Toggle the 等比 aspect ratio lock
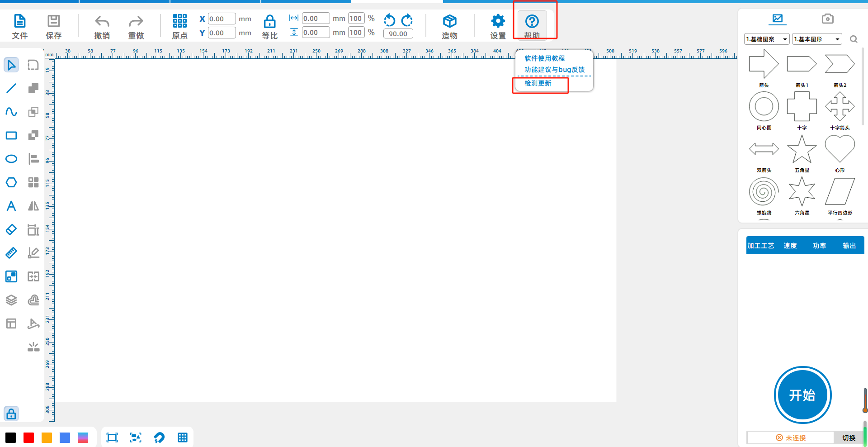Screen dimensions: 868x447 point(270,27)
